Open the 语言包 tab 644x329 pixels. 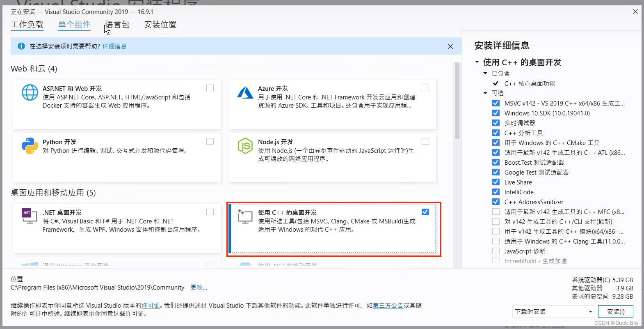[x=117, y=24]
